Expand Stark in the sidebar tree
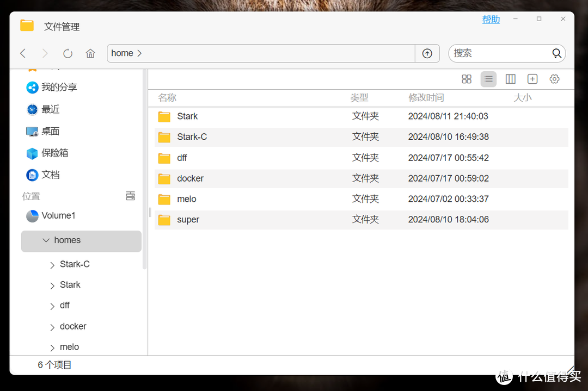The height and width of the screenshot is (391, 588). click(52, 286)
